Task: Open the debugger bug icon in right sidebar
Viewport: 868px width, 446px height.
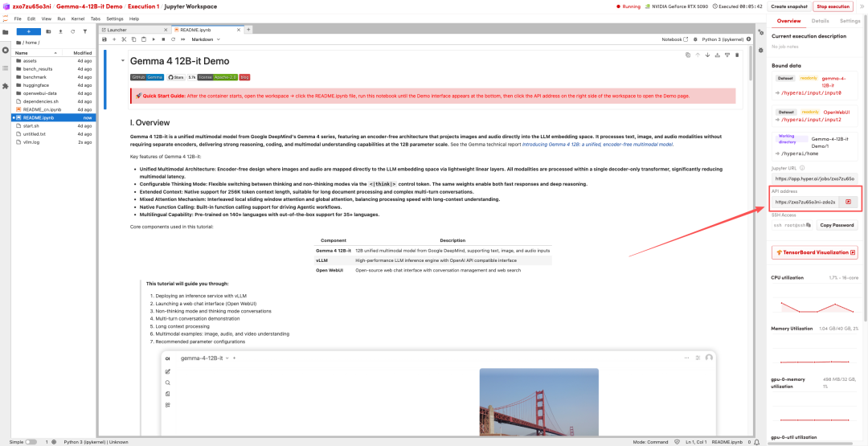Action: point(760,50)
